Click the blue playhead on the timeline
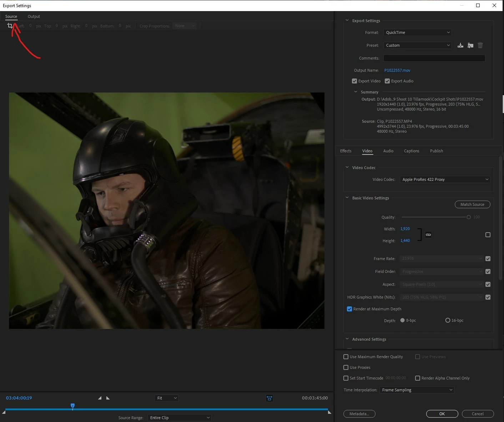 click(73, 406)
